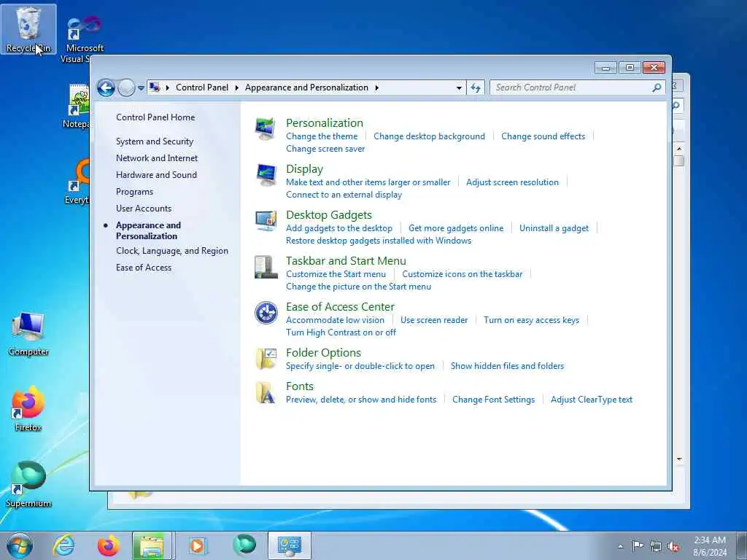Click the Control Panel taskbar button
This screenshot has width=747, height=560.
point(289,545)
